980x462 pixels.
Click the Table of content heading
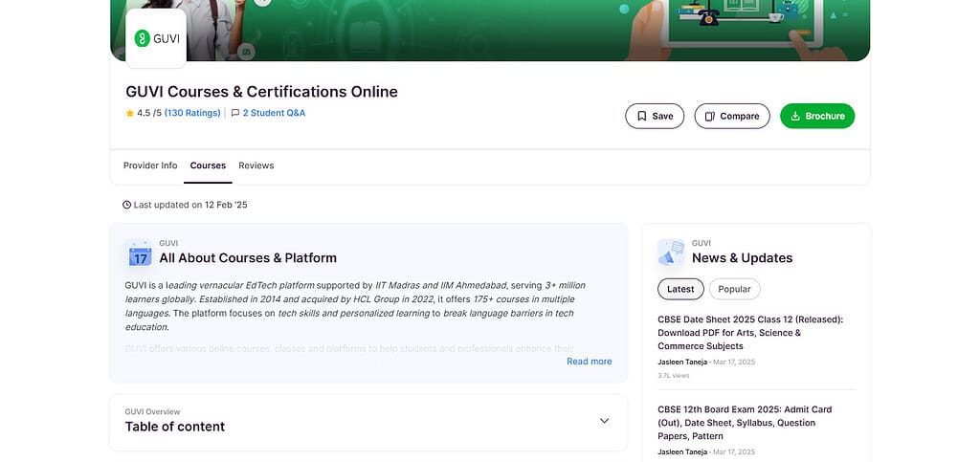pos(175,427)
